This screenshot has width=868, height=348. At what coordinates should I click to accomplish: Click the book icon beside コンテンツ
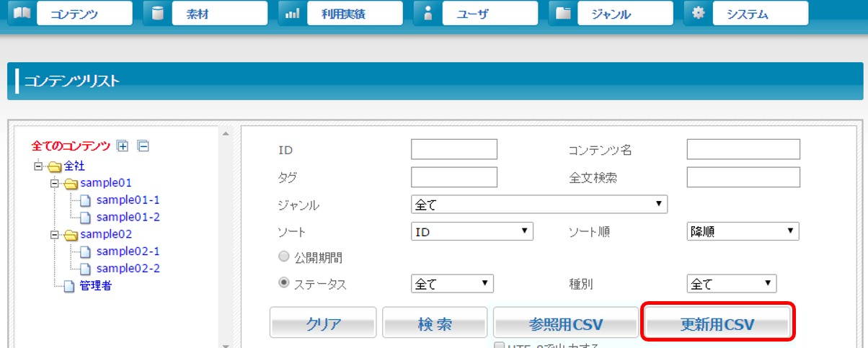22,13
